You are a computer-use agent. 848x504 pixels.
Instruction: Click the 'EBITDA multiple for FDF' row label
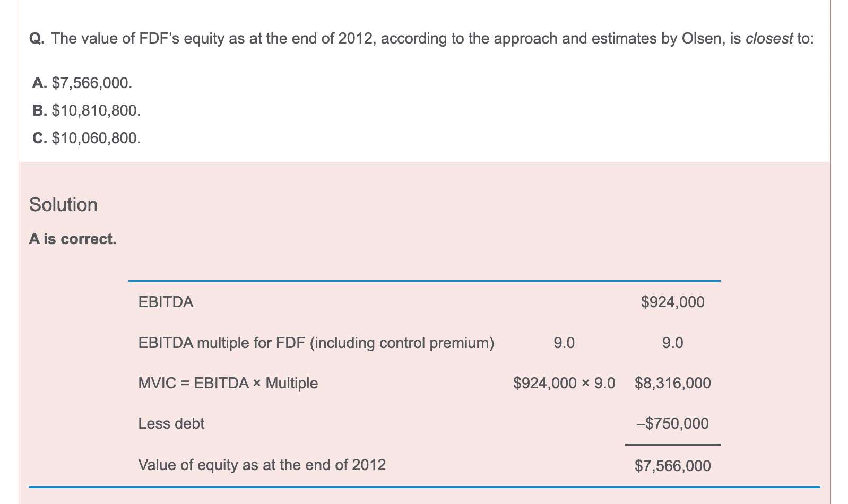[316, 343]
